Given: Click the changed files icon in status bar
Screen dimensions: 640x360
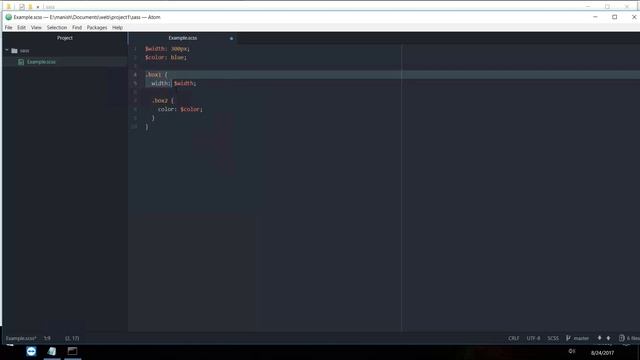Looking at the screenshot, I should (622, 338).
